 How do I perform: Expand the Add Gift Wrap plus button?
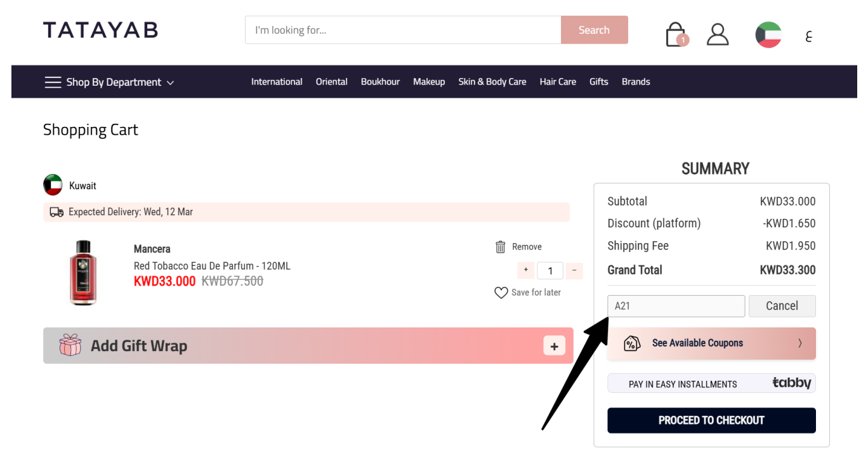coord(554,346)
